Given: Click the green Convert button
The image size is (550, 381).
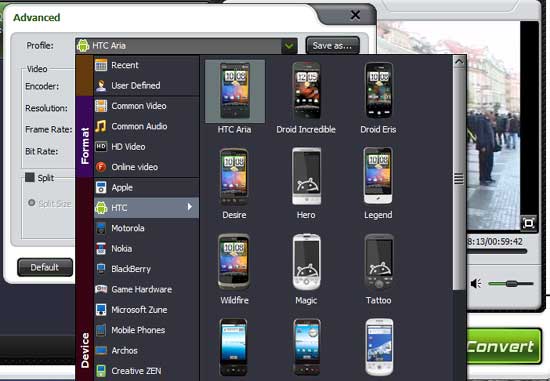Looking at the screenshot, I should coord(503,346).
